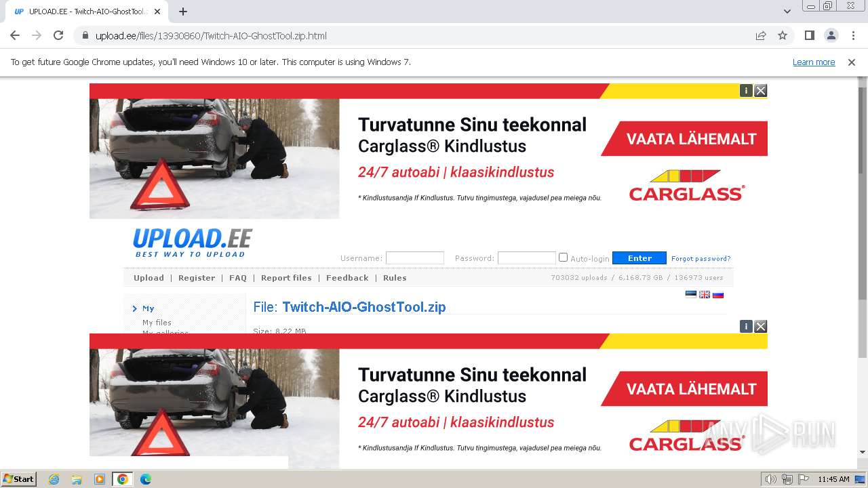The height and width of the screenshot is (488, 868).
Task: Open the Action Center flag icon
Action: pos(802,479)
